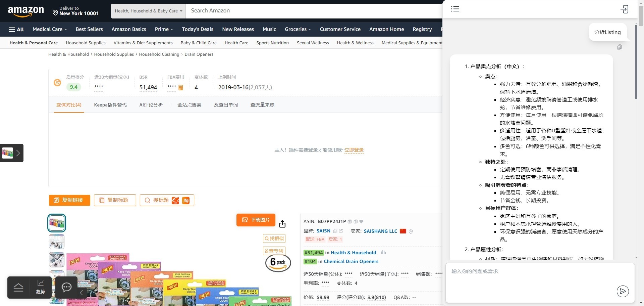The height and width of the screenshot is (306, 644).
Task: Open Vitamins & Diet Supplements subnav link
Action: coord(143,43)
